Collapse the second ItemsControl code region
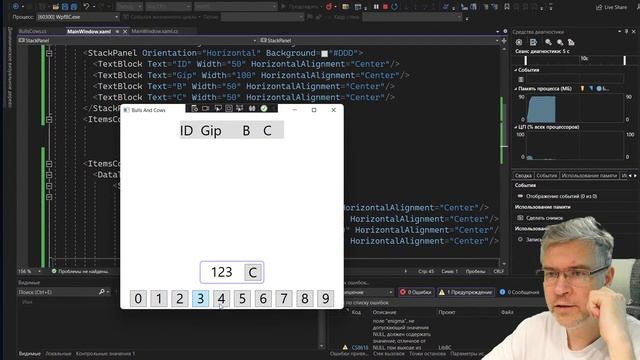This screenshot has height=360, width=640. click(49, 164)
